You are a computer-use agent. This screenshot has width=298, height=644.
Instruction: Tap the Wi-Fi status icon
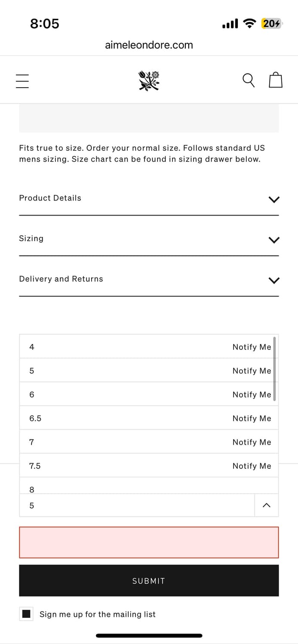pos(249,24)
